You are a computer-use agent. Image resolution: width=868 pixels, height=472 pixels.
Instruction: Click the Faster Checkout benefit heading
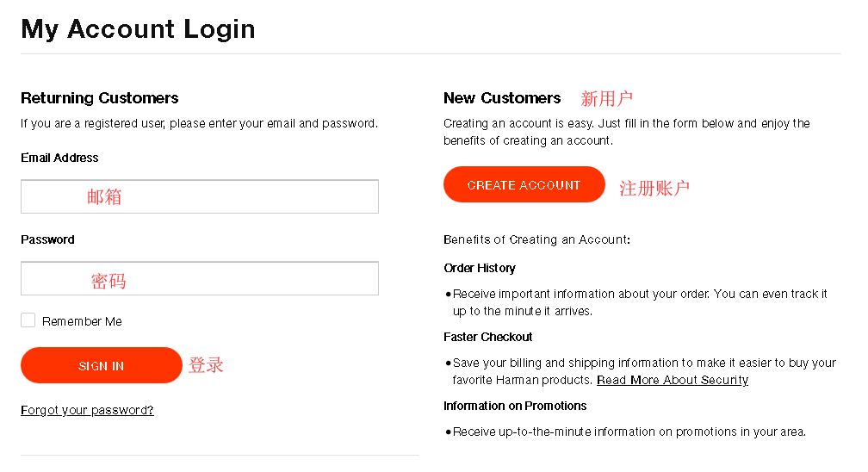coord(487,337)
